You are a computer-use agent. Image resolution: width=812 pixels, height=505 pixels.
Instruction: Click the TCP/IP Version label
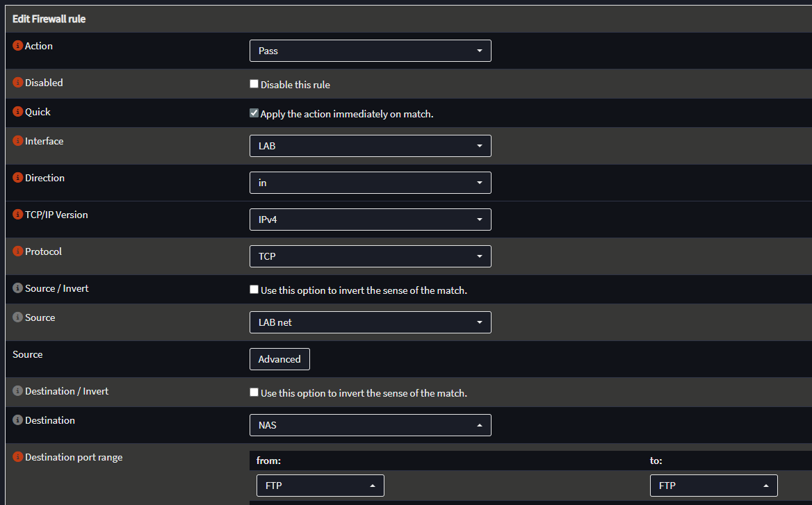click(56, 215)
